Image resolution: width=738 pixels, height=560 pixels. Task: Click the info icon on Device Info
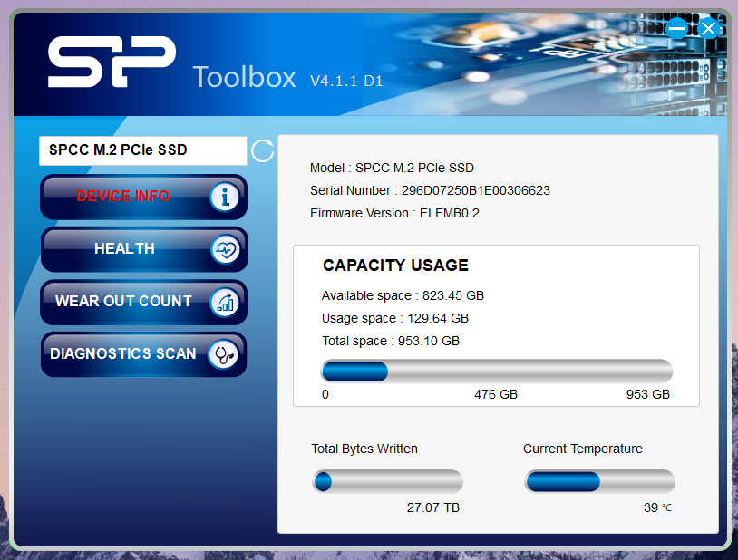(x=225, y=197)
